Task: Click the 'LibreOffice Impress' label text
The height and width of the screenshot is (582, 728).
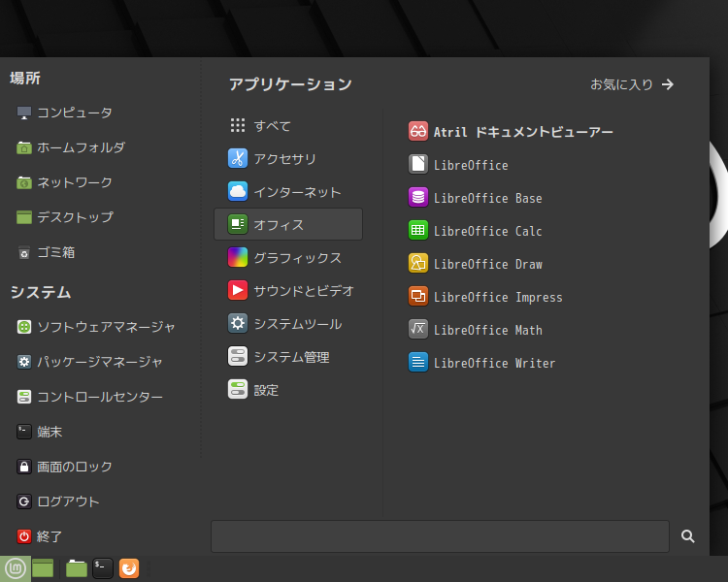Action: point(498,297)
